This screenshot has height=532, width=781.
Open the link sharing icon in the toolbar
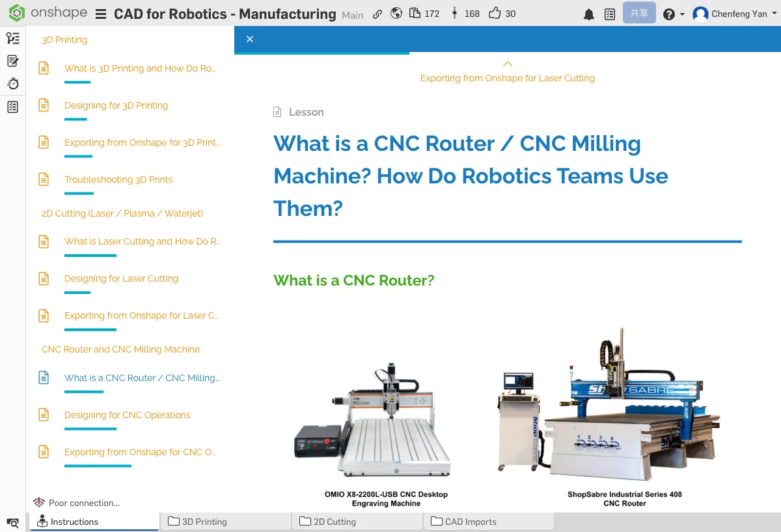tap(378, 13)
